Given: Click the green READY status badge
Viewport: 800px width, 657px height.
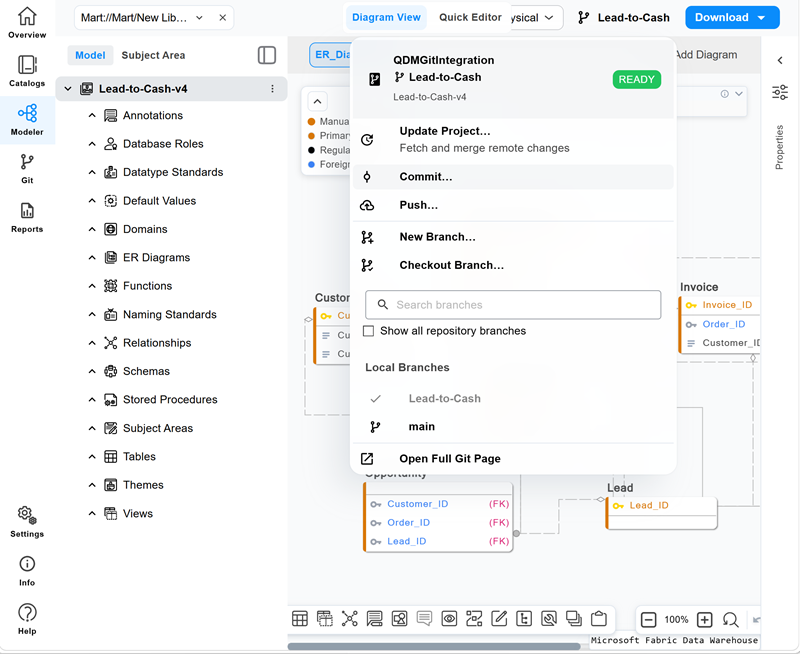Looking at the screenshot, I should click(x=637, y=80).
